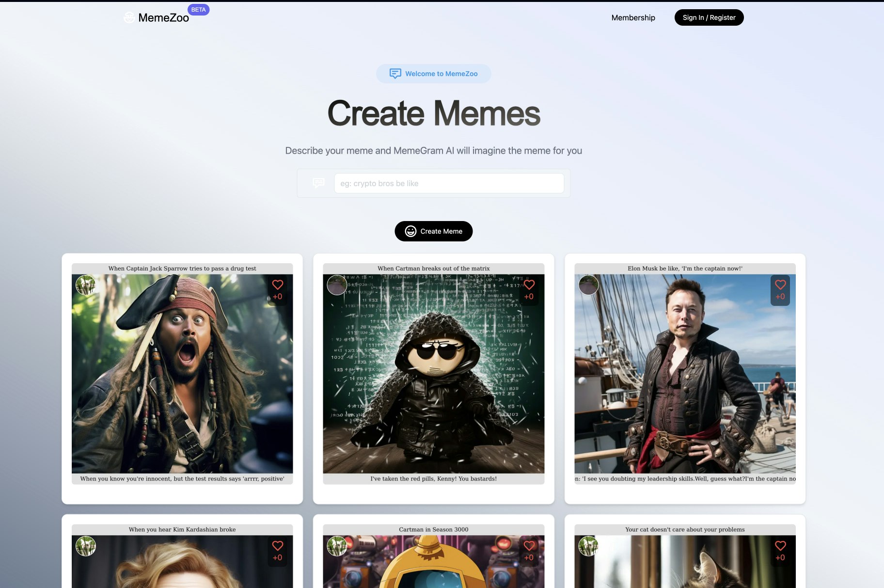The width and height of the screenshot is (884, 588).
Task: Click chat bubble icon beside prompt field
Action: tap(318, 183)
